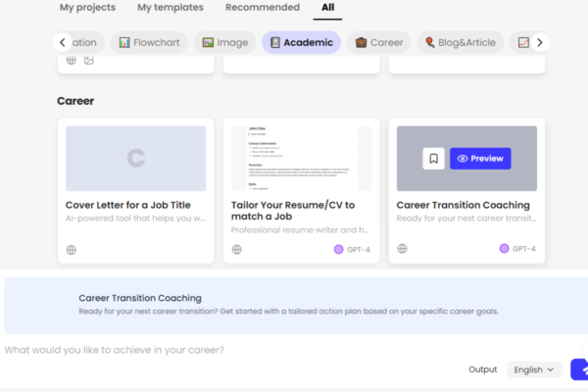This screenshot has height=392, width=588.
Task: Go to the Recommended tab
Action: [262, 8]
